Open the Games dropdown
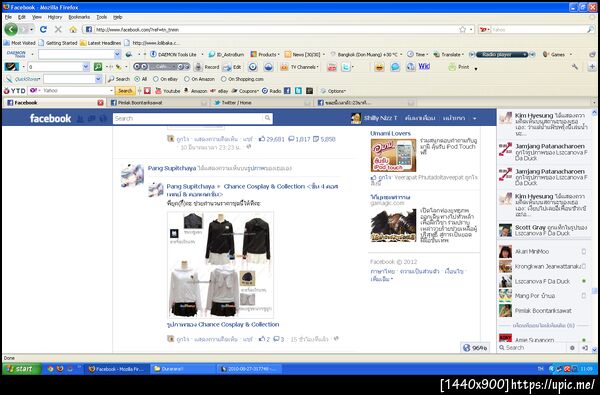The height and width of the screenshot is (395, 600). tap(558, 54)
